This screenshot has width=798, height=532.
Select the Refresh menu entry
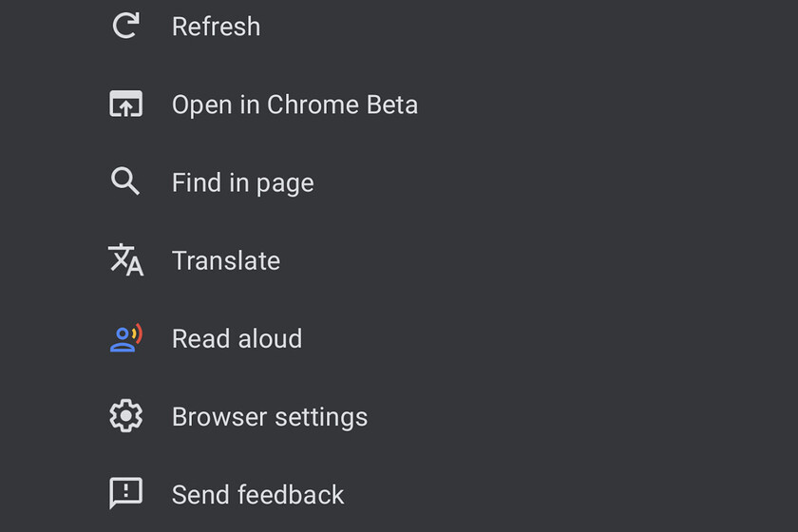399,26
